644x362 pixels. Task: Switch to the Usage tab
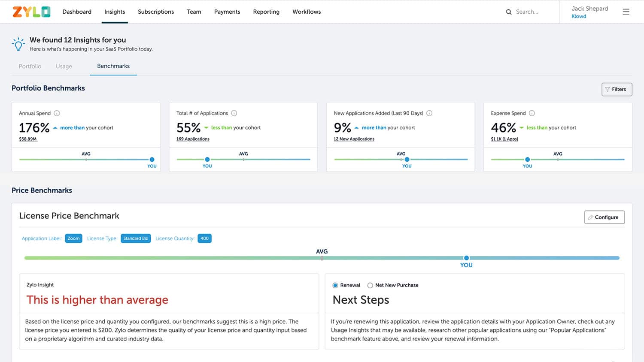click(64, 66)
